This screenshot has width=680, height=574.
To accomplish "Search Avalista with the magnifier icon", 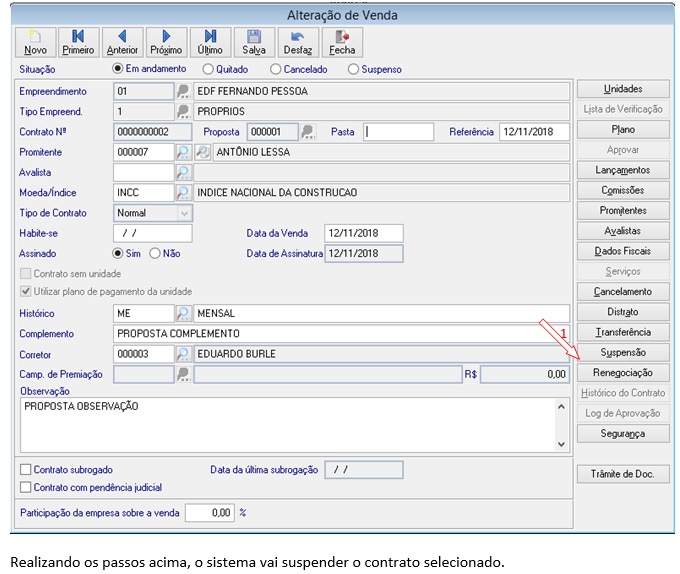I will click(183, 173).
